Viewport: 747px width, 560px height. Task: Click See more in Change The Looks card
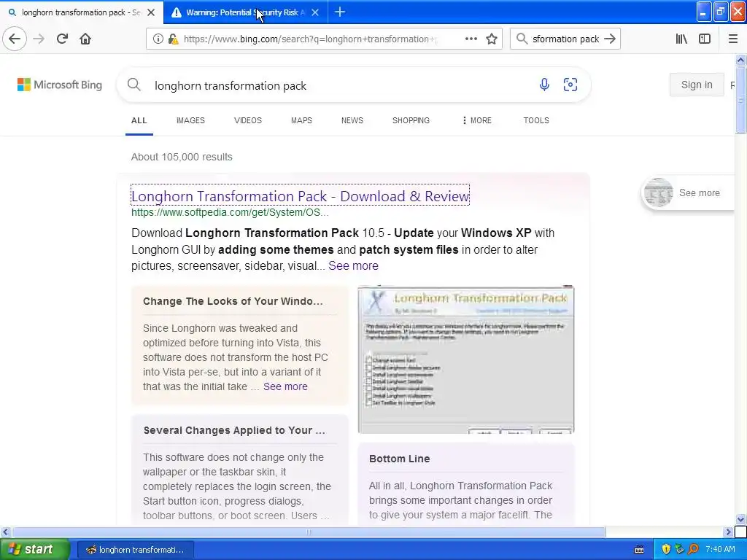pos(285,386)
